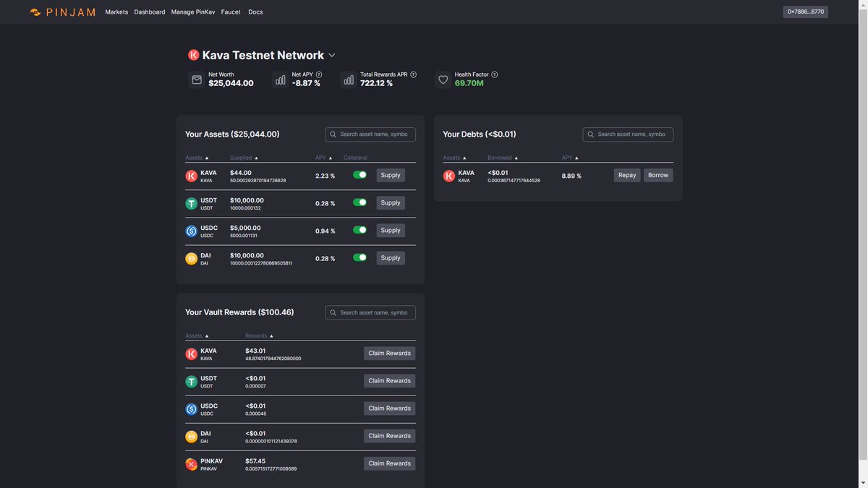Click KAVA token icon in Your Debts

click(x=449, y=176)
